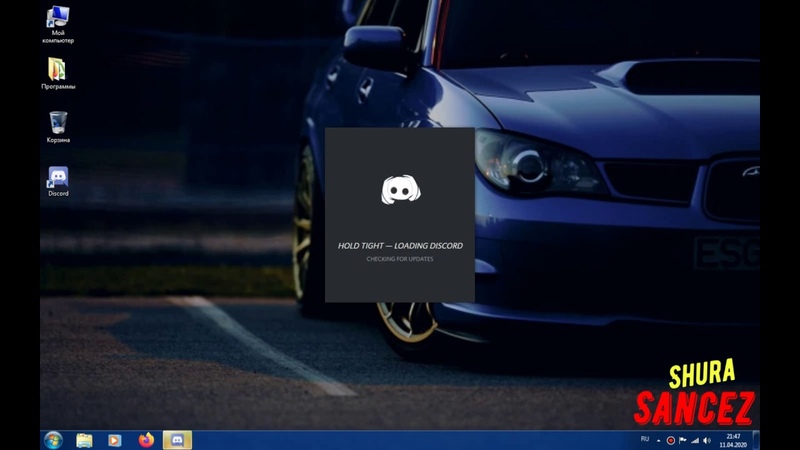800x450 pixels.
Task: Click the Discord logo in the loading window
Action: pos(400,189)
